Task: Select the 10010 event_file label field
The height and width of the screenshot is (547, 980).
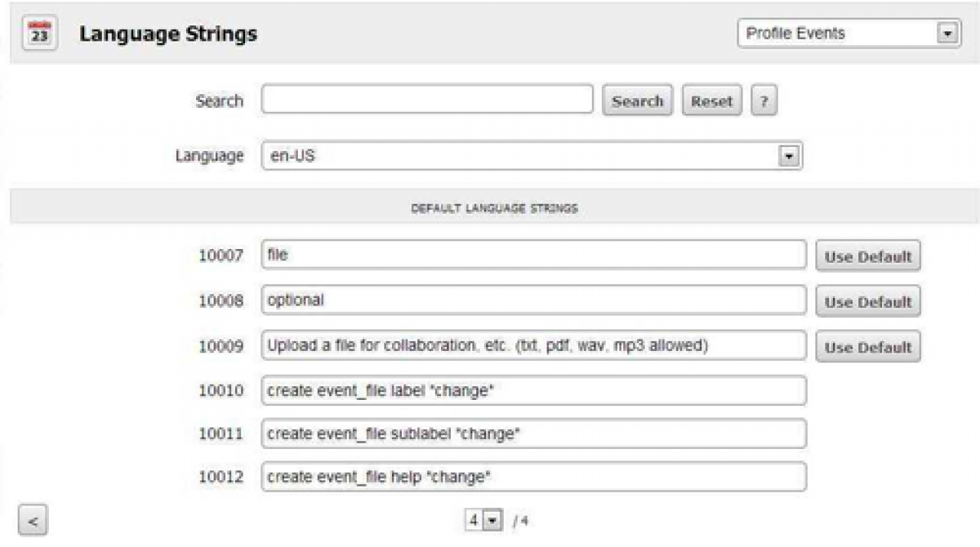Action: click(534, 391)
